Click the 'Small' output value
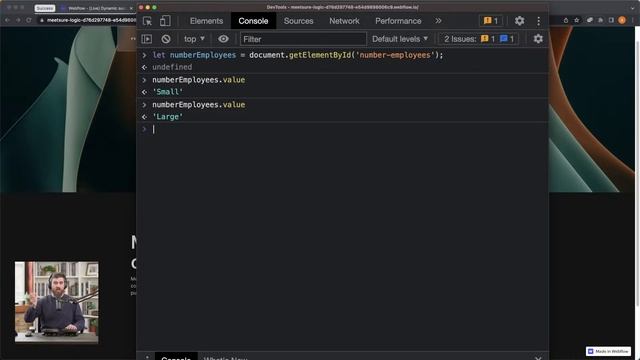Viewport: 640px width, 360px height. (x=168, y=92)
